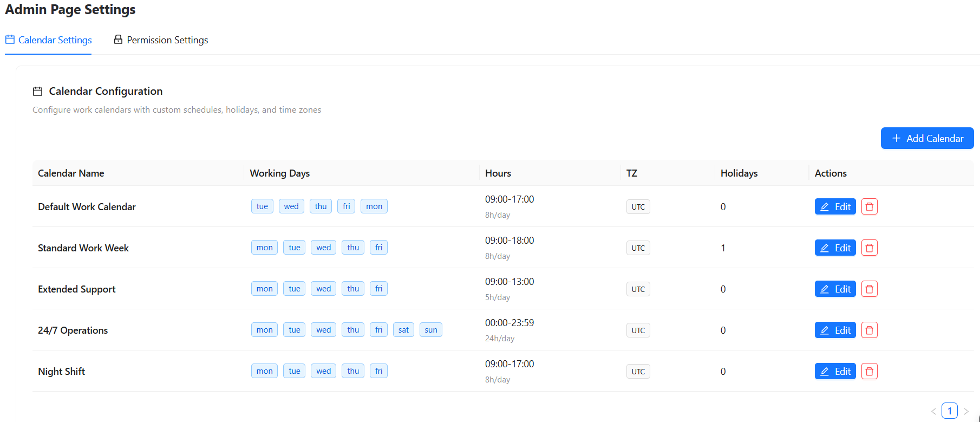Image resolution: width=980 pixels, height=422 pixels.
Task: Select the Night Shift name
Action: click(62, 371)
